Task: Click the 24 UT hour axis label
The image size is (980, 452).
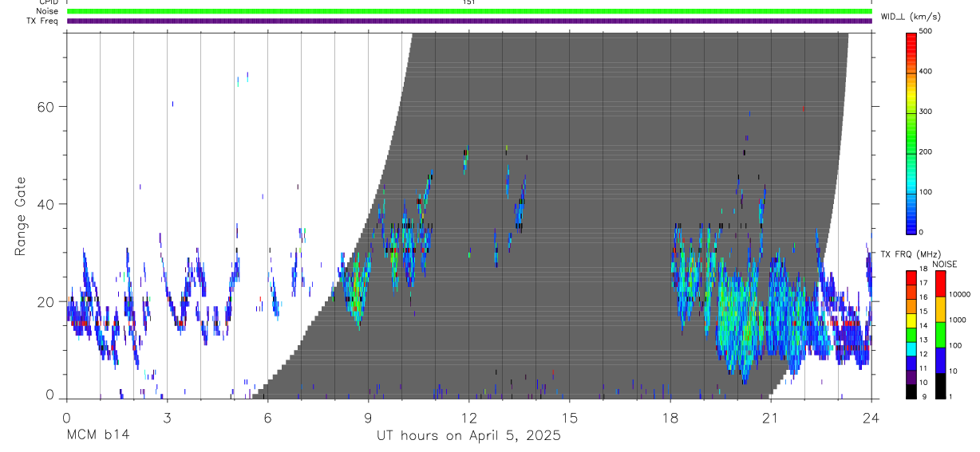Action: pos(871,417)
